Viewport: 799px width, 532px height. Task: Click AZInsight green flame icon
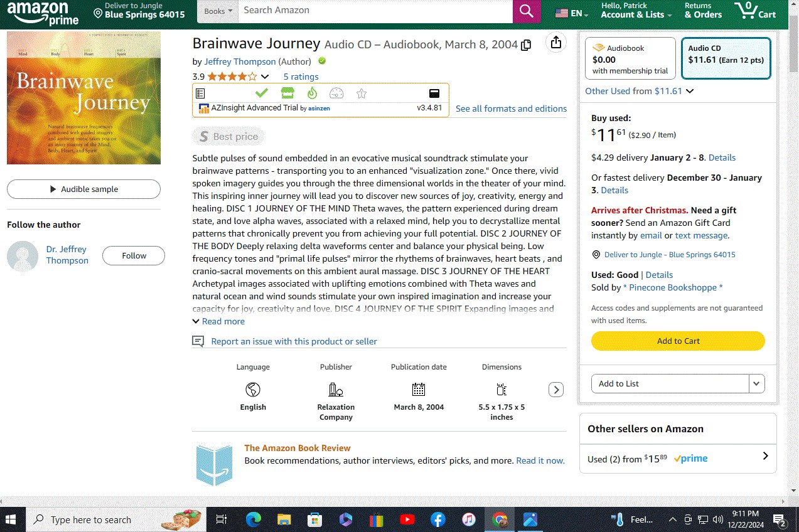point(312,93)
